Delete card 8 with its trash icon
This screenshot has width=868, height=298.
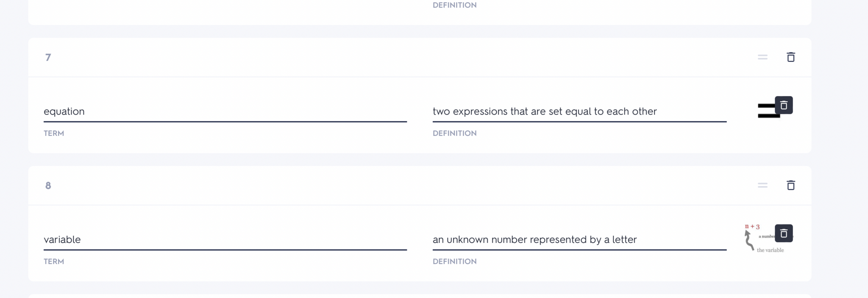coord(790,185)
